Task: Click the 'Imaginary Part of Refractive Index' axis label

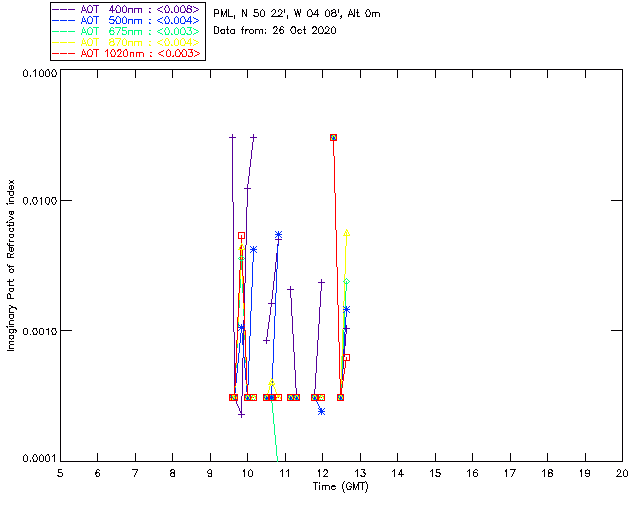Action: coord(11,265)
